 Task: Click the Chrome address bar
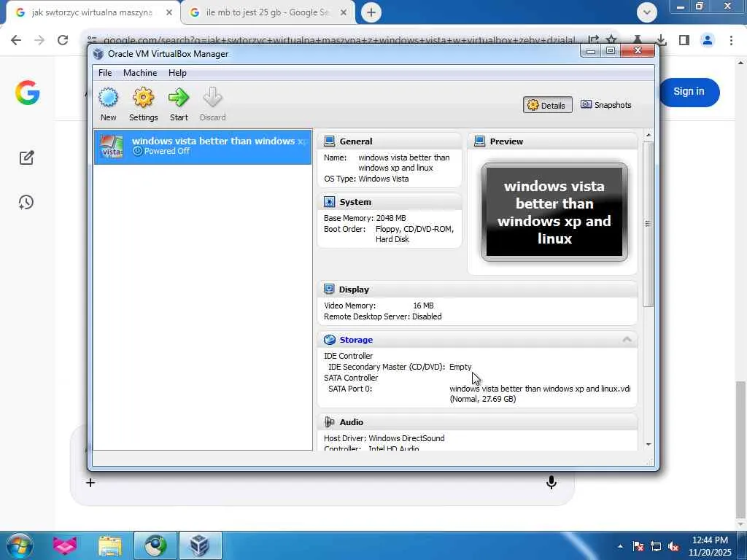(339, 40)
